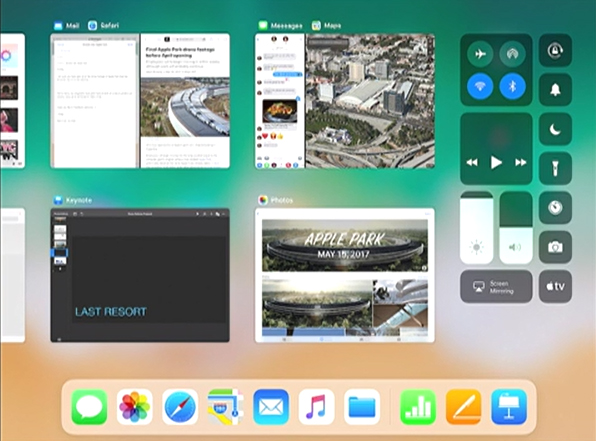Turn on the flashlight
This screenshot has height=441, width=596.
point(555,168)
